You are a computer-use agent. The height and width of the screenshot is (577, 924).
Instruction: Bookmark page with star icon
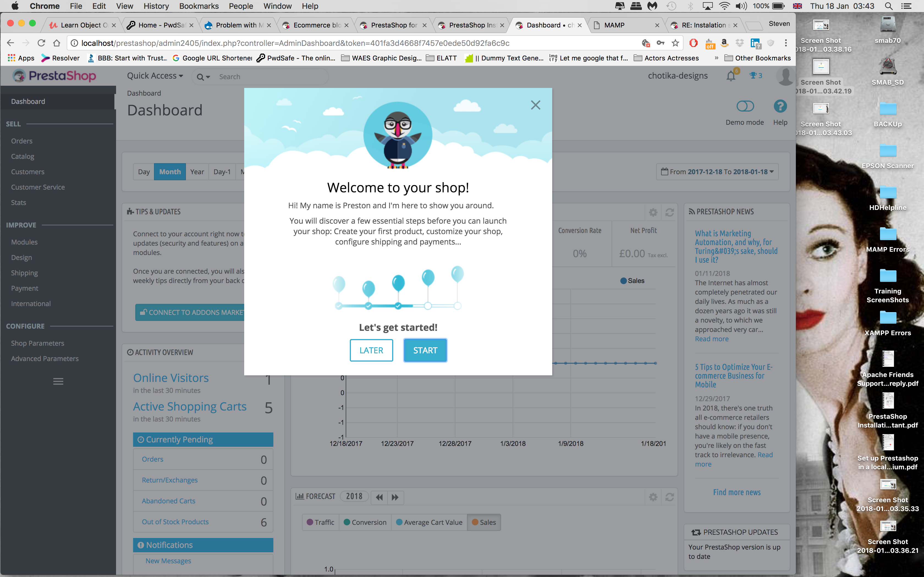(675, 43)
